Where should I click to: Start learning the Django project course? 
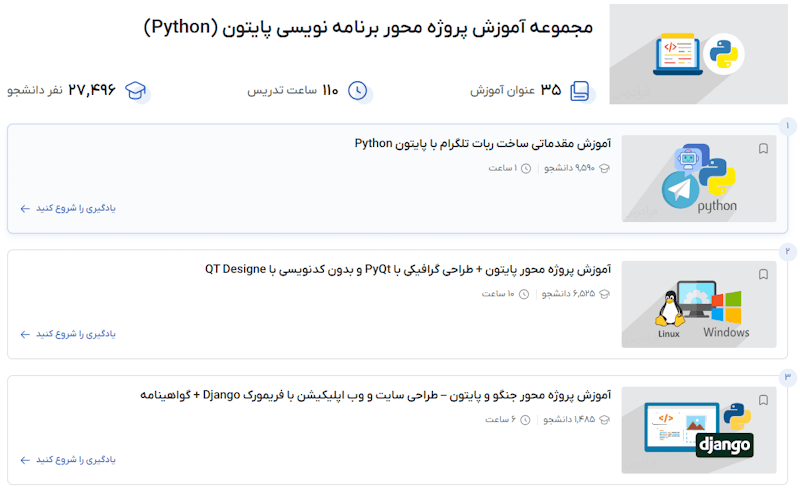pos(68,460)
